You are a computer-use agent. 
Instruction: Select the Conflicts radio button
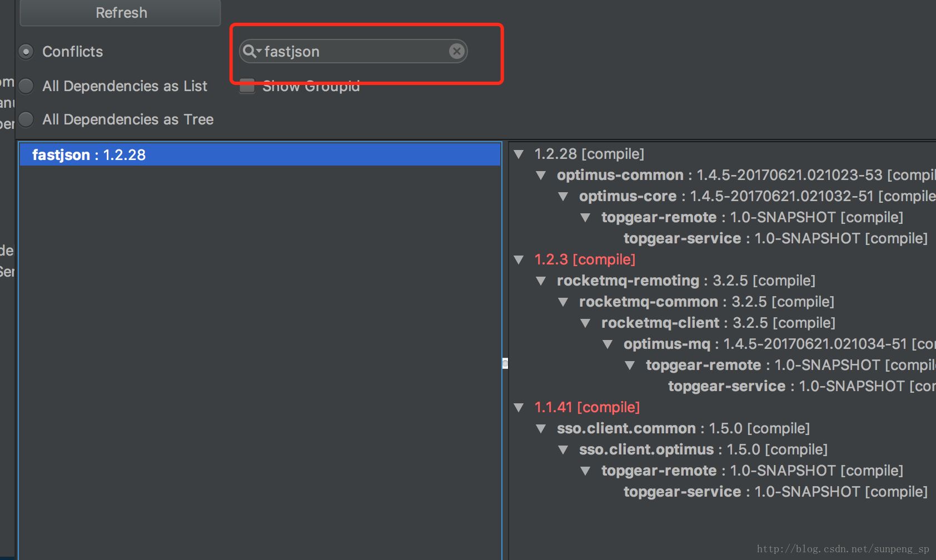pos(26,52)
